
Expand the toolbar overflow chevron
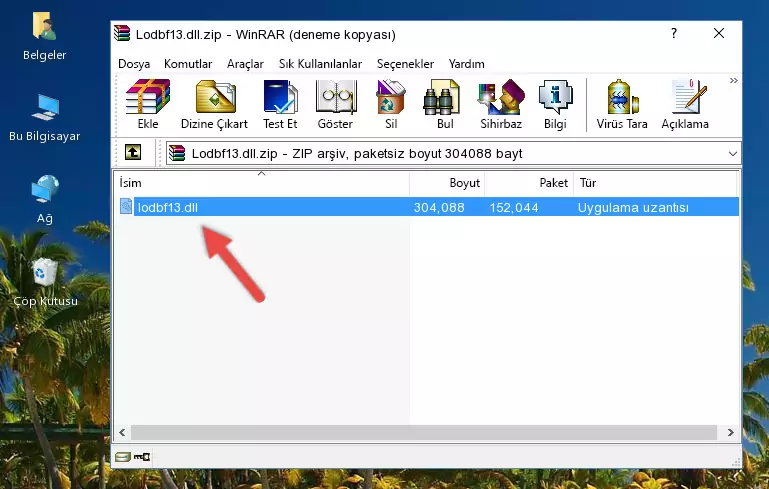(x=733, y=81)
